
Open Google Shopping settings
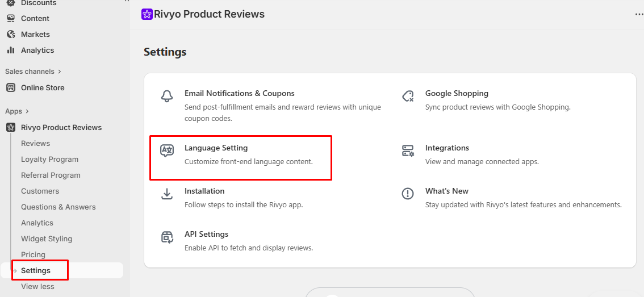tap(457, 93)
